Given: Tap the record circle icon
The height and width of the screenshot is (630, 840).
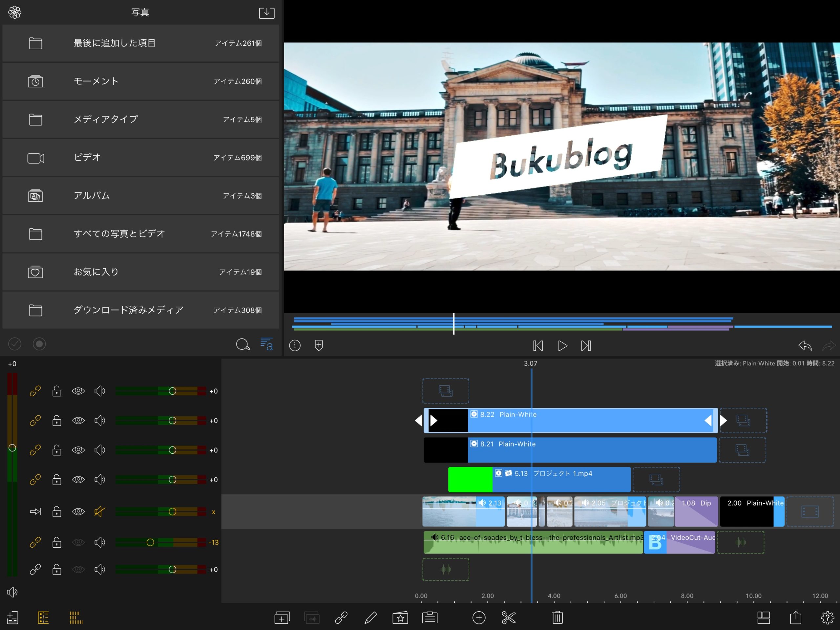Looking at the screenshot, I should (39, 344).
